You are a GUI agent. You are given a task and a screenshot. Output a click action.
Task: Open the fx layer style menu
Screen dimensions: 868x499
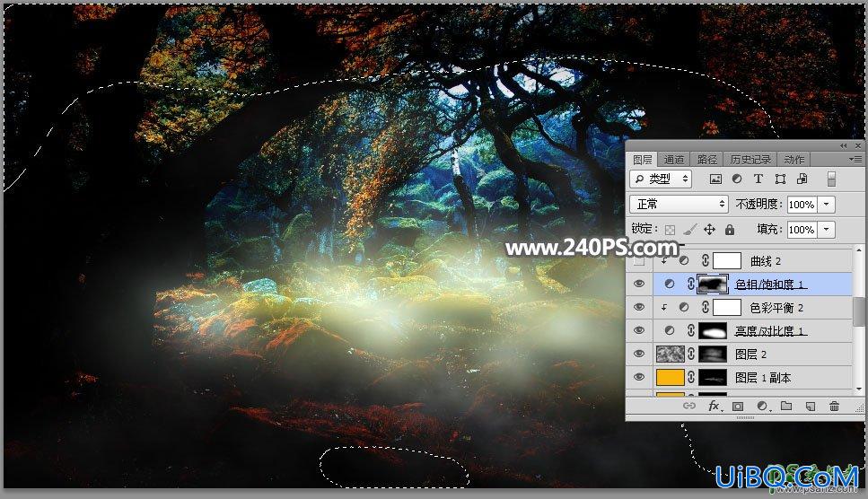tap(715, 406)
